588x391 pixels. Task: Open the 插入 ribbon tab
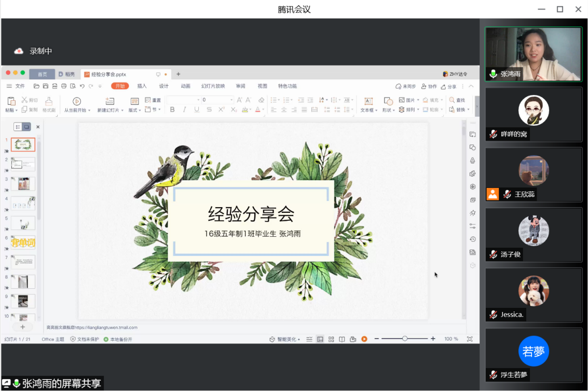point(142,86)
